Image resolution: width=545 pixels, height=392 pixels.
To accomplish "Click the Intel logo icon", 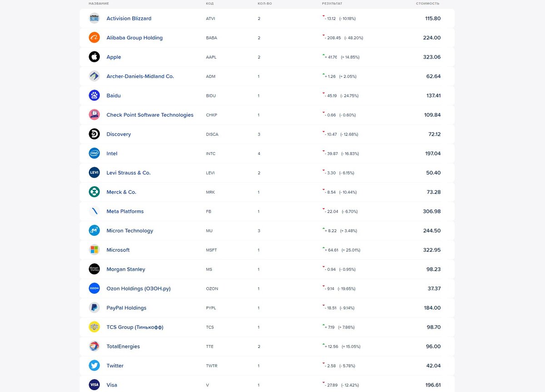I will 94,154.
